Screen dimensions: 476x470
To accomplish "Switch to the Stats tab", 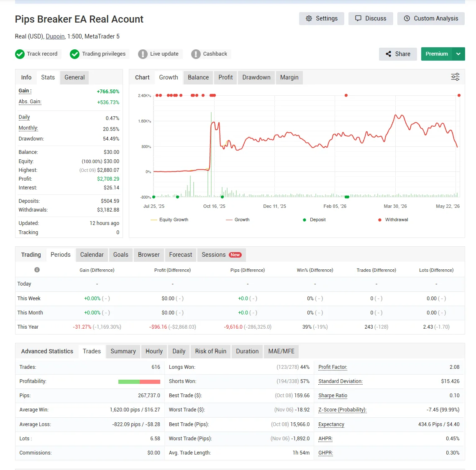I will [48, 77].
